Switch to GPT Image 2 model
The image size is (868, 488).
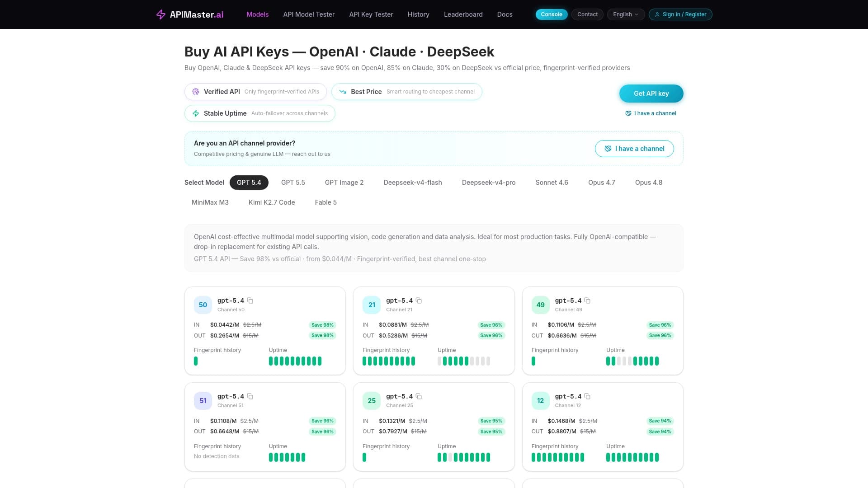344,183
